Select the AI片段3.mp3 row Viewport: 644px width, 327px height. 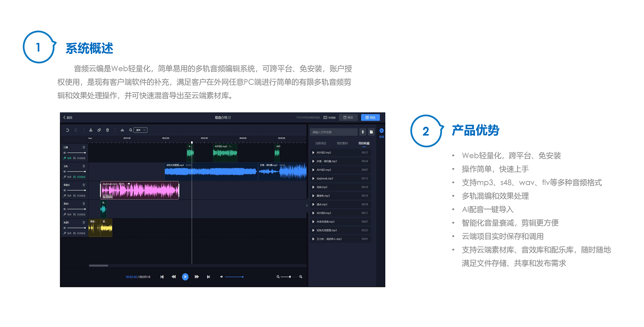(x=340, y=170)
